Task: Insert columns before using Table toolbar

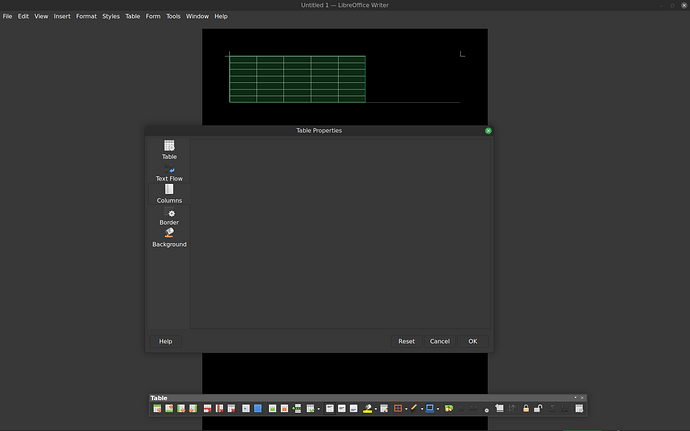Action: click(181, 409)
